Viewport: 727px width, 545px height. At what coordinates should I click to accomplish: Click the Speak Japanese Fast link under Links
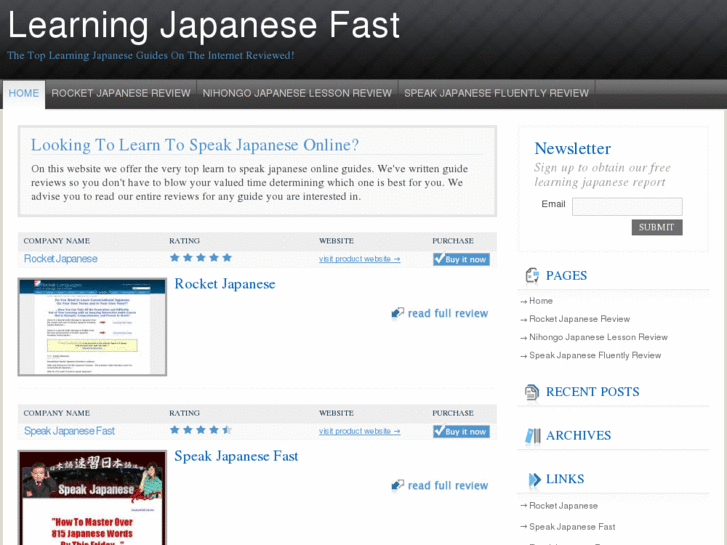[572, 527]
